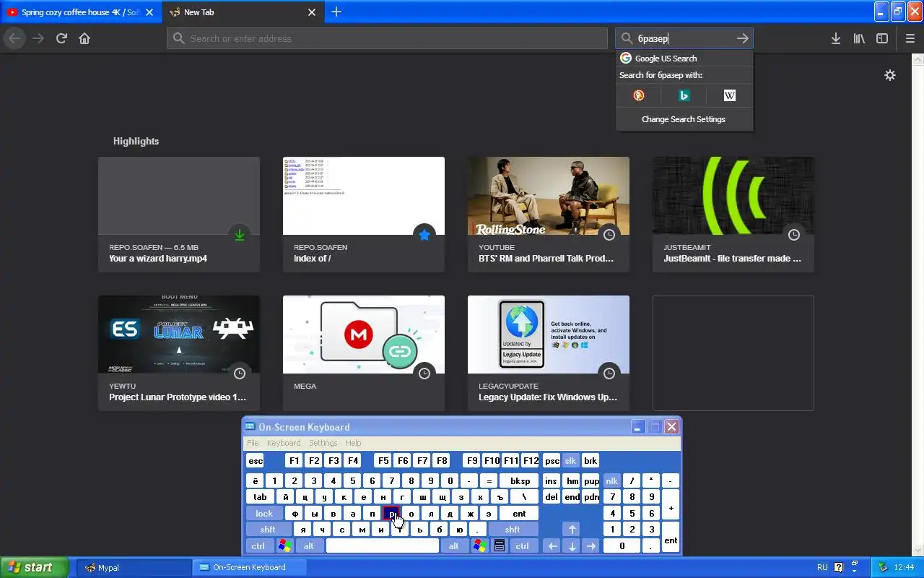Toggle the left alt key

[308, 546]
